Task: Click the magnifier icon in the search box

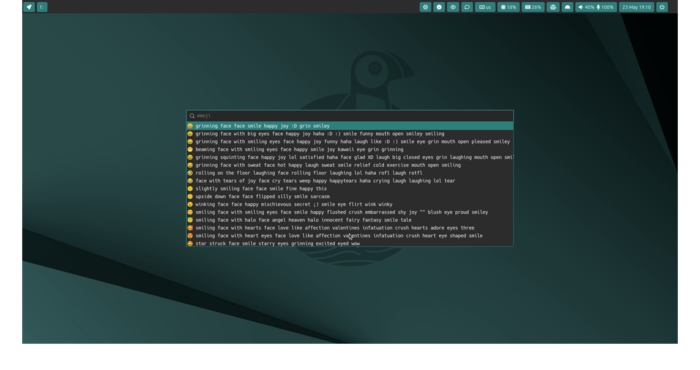Action: click(x=192, y=116)
